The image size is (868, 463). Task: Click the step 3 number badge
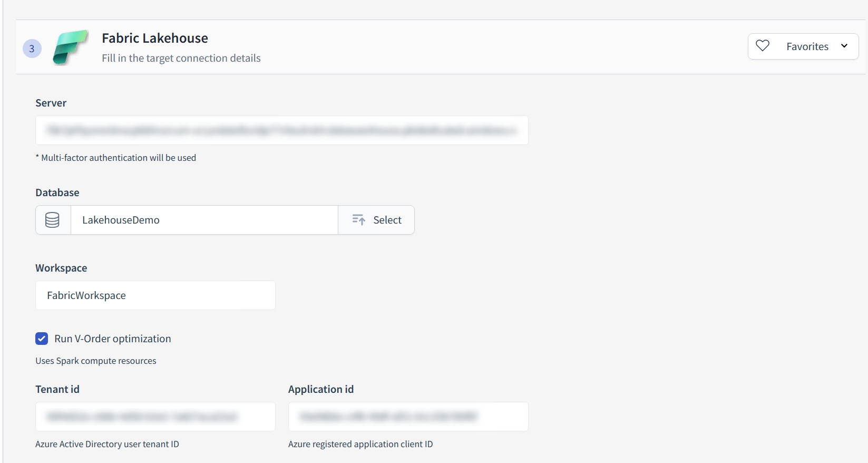(x=32, y=49)
